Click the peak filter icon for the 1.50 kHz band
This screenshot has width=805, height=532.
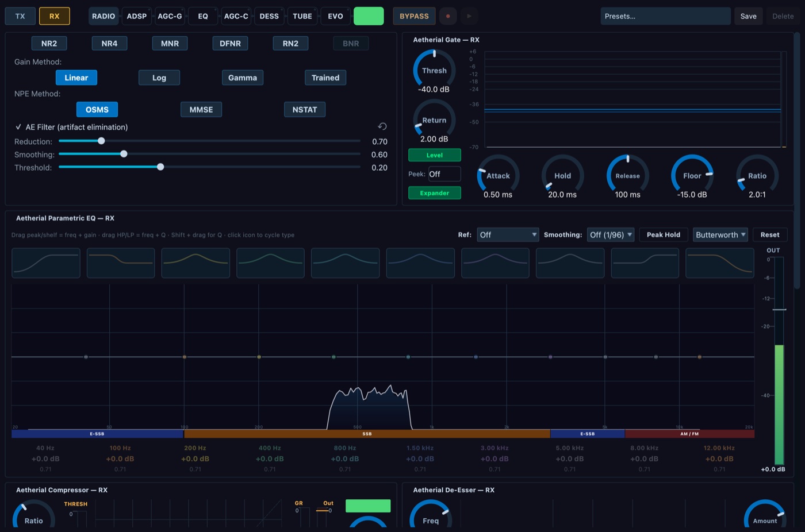(x=420, y=263)
